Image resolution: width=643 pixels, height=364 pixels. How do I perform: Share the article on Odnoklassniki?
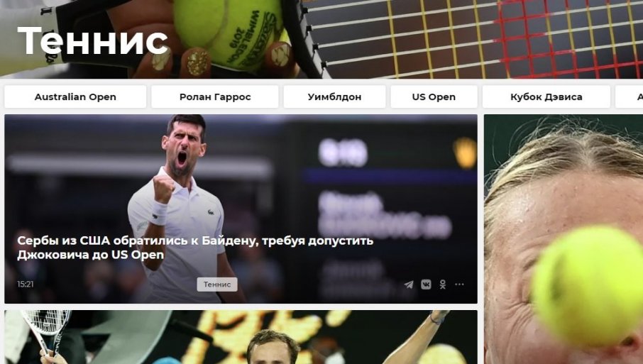[443, 285]
